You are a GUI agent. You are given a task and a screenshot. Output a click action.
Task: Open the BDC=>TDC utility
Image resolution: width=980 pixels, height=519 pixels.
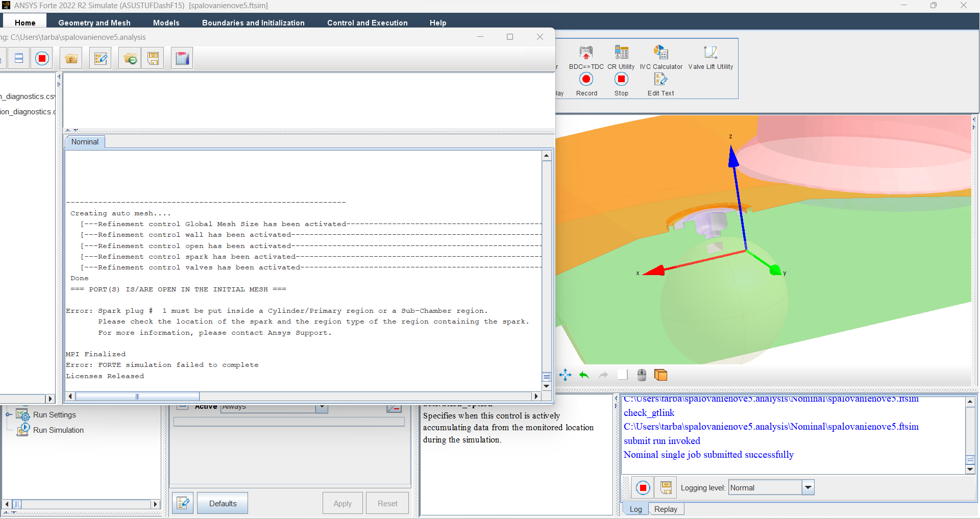pos(586,57)
